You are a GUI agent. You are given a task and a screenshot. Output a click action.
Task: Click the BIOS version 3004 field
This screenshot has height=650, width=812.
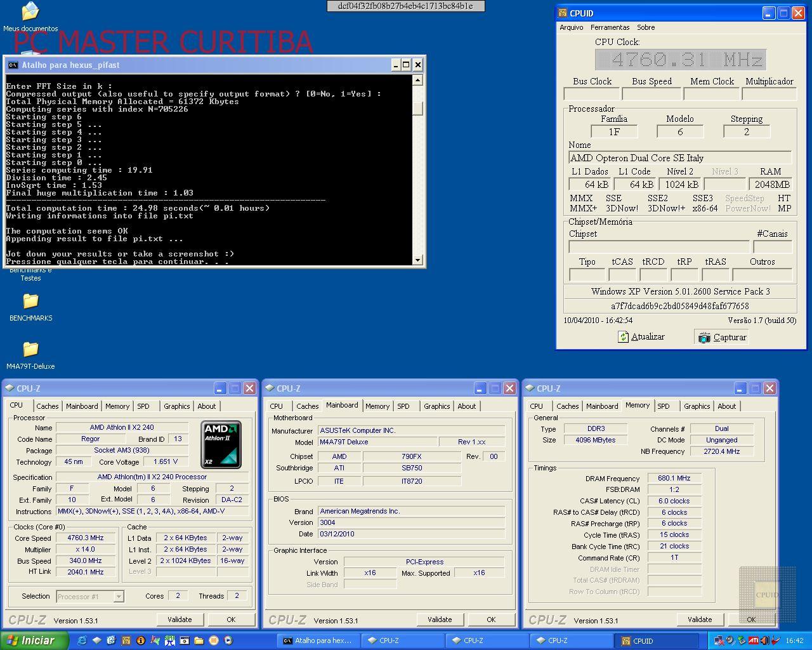(412, 522)
